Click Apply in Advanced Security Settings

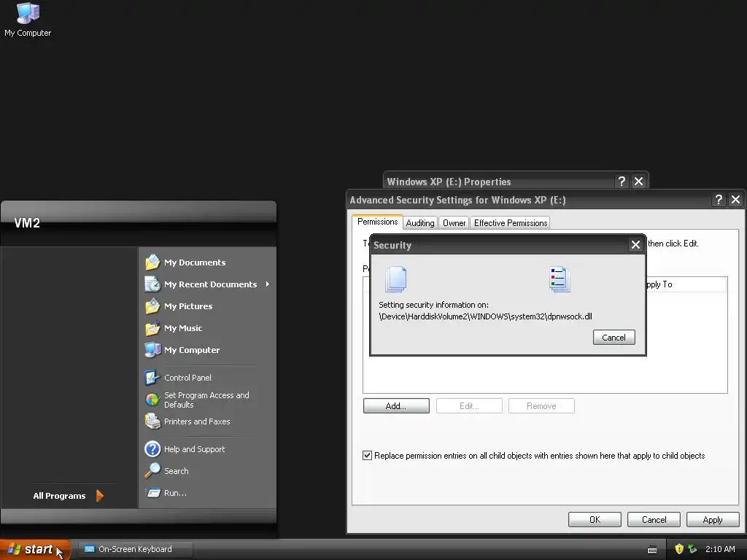pos(713,519)
